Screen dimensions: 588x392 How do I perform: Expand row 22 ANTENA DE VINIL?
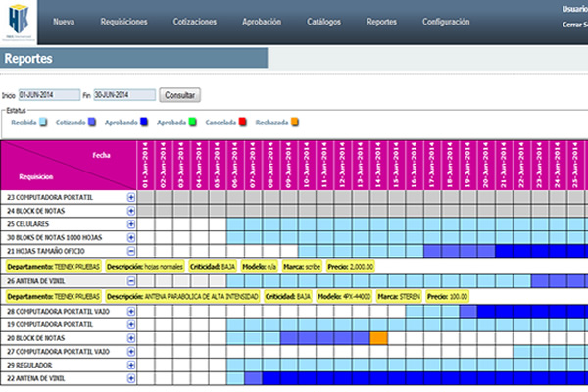131,377
